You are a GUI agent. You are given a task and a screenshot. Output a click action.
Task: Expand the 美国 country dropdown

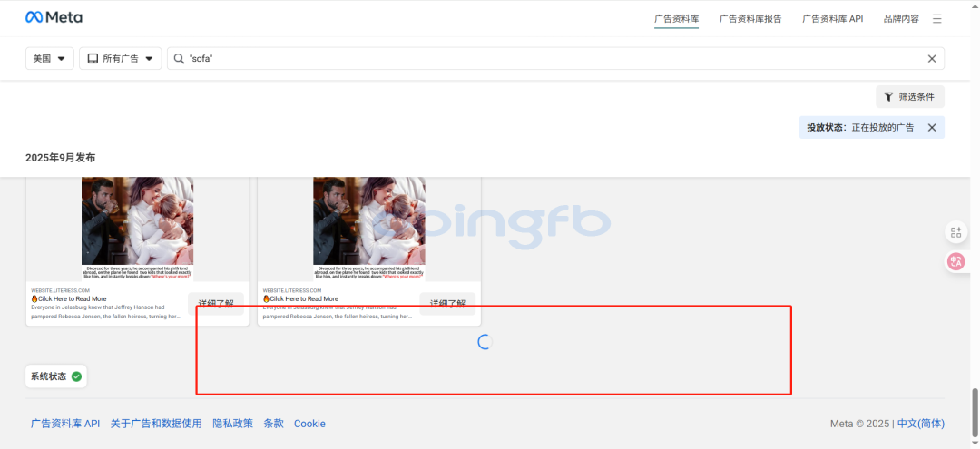click(49, 59)
